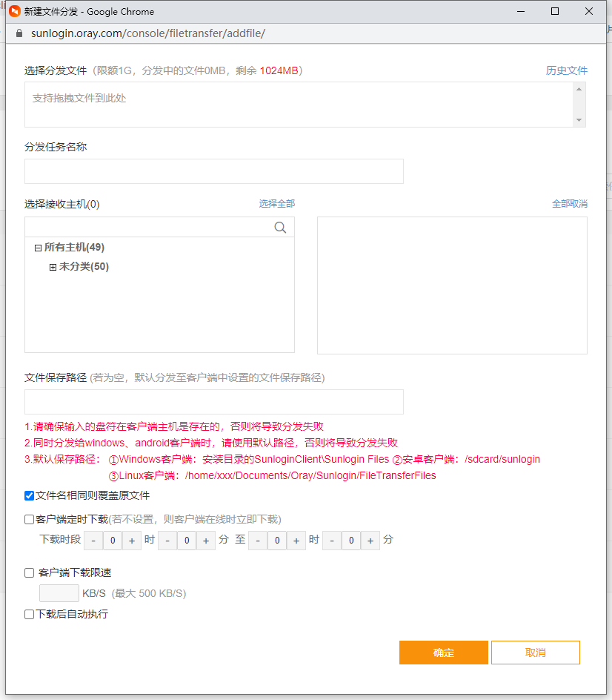
Task: Collapse the 所有主机(49) tree node
Action: click(38, 248)
